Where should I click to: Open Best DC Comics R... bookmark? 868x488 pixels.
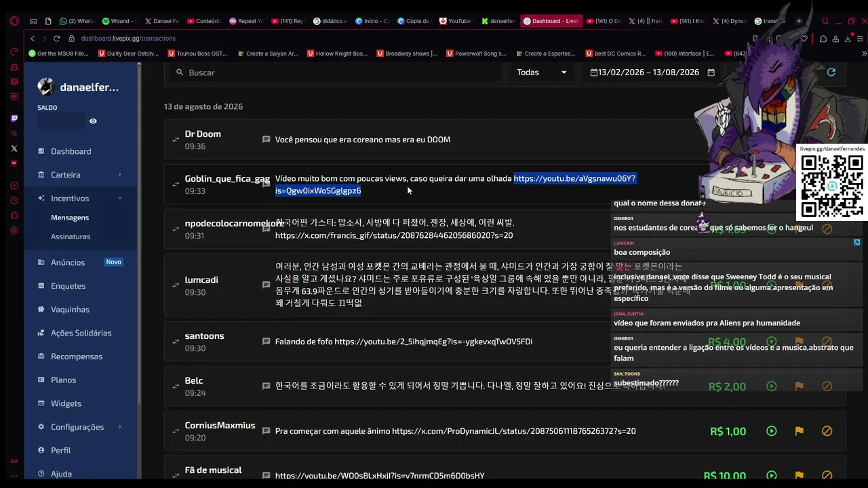pyautogui.click(x=614, y=54)
